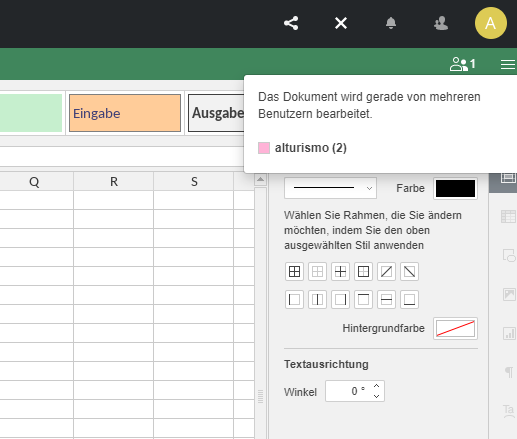Apply right border

tap(340, 299)
